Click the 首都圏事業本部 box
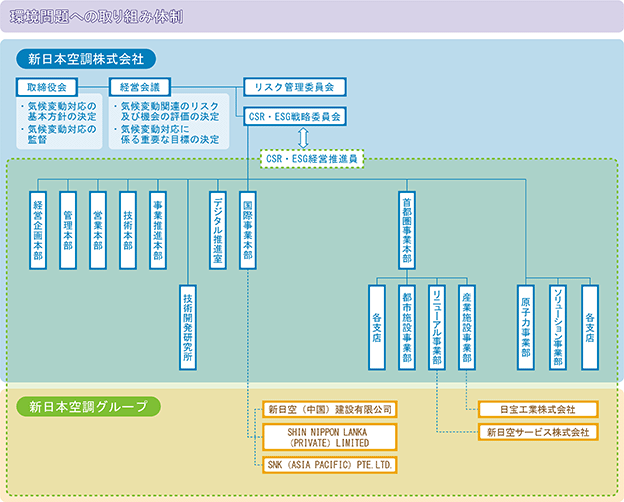Screen dimensions: 624x502 tap(407, 230)
